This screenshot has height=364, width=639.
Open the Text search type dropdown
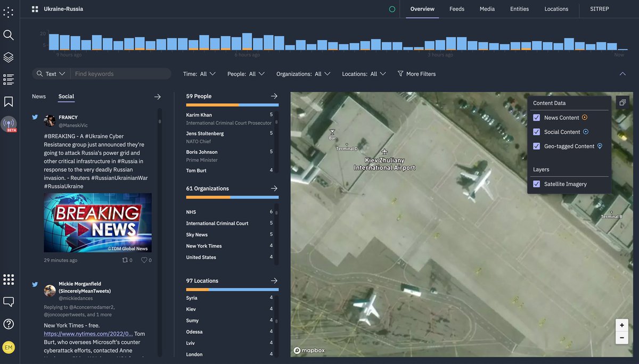point(51,74)
